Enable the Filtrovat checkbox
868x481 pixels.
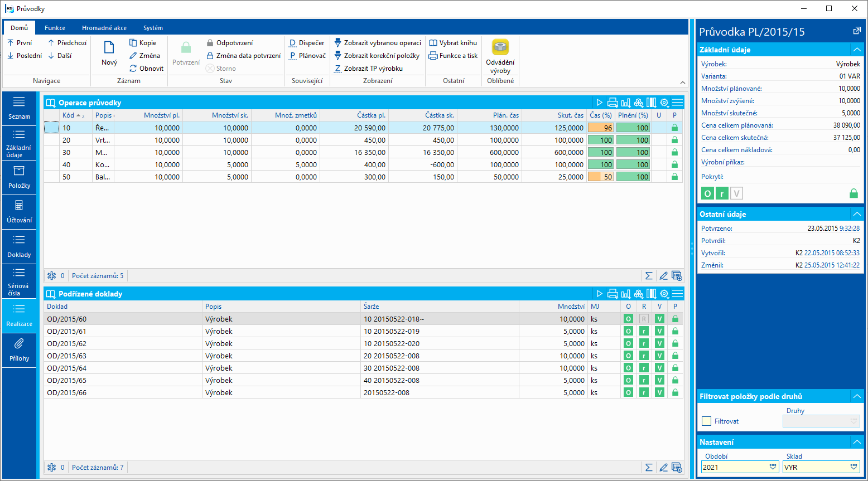pos(707,421)
